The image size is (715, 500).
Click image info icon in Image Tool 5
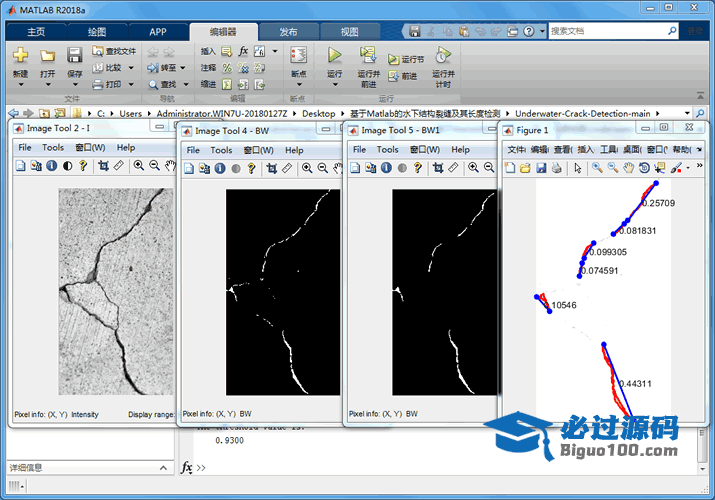pos(386,168)
